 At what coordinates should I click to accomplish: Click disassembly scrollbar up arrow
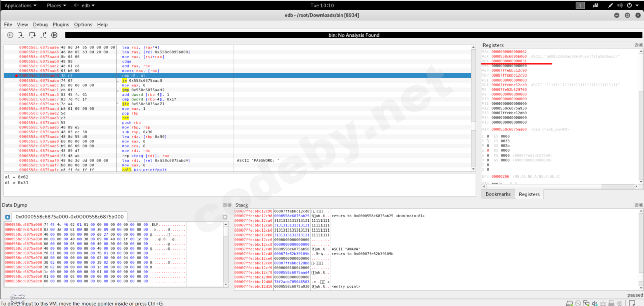473,47
